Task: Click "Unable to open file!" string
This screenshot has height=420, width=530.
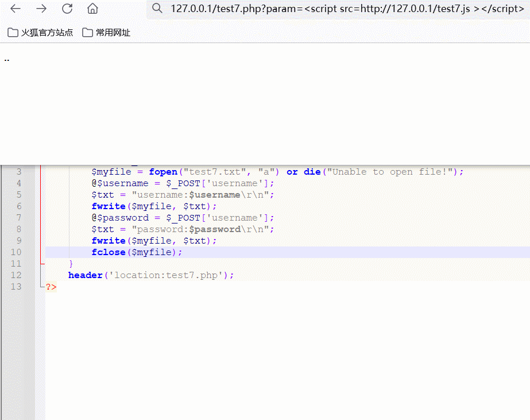Action: 390,172
